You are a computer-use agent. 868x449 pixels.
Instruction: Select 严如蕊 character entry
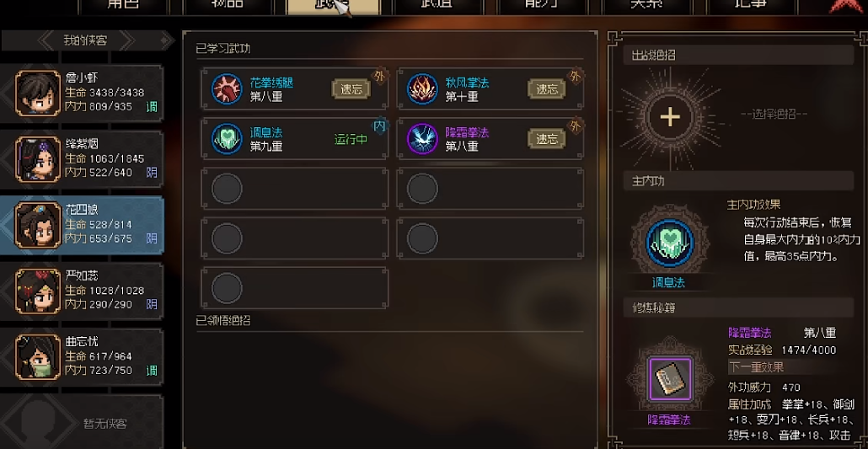click(x=82, y=290)
